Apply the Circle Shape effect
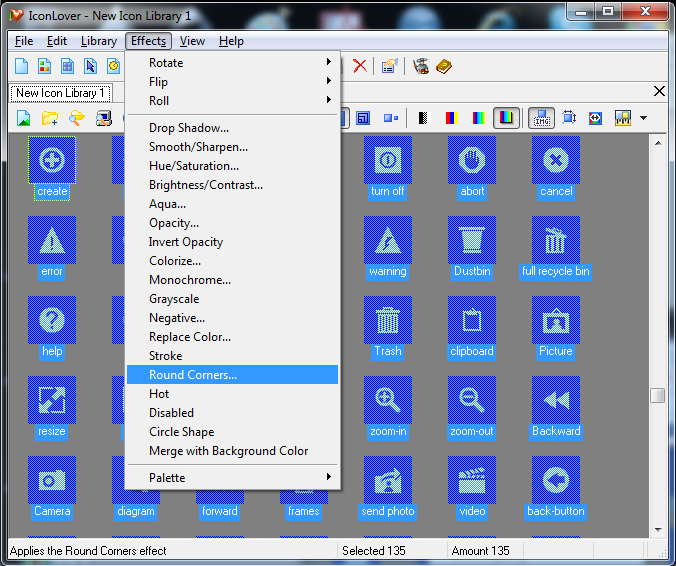 [232, 432]
